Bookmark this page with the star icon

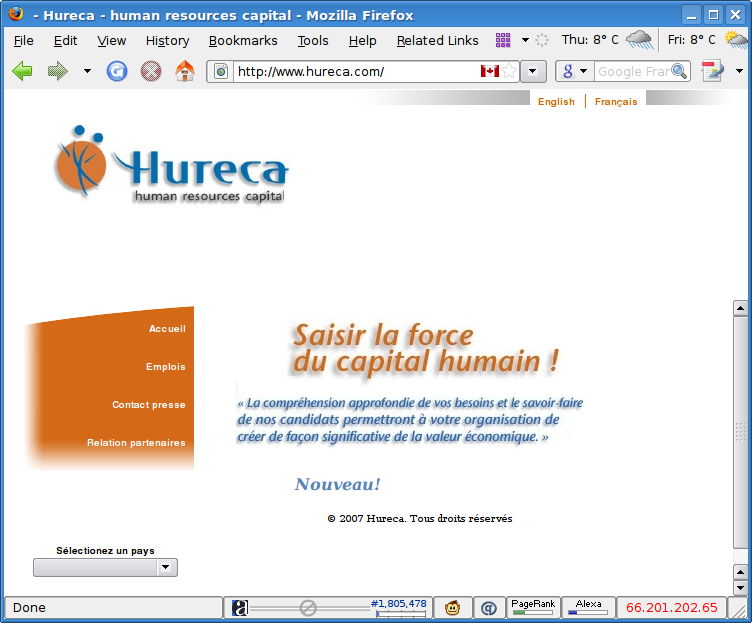(x=509, y=71)
